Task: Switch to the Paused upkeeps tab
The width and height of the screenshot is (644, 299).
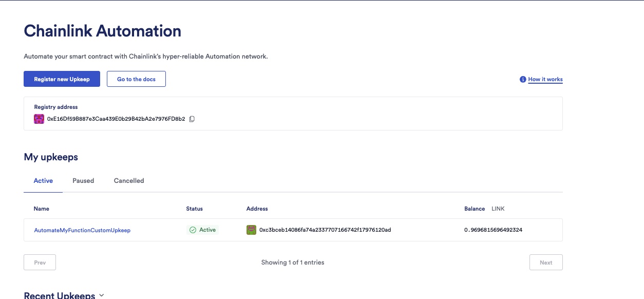Action: coord(83,181)
